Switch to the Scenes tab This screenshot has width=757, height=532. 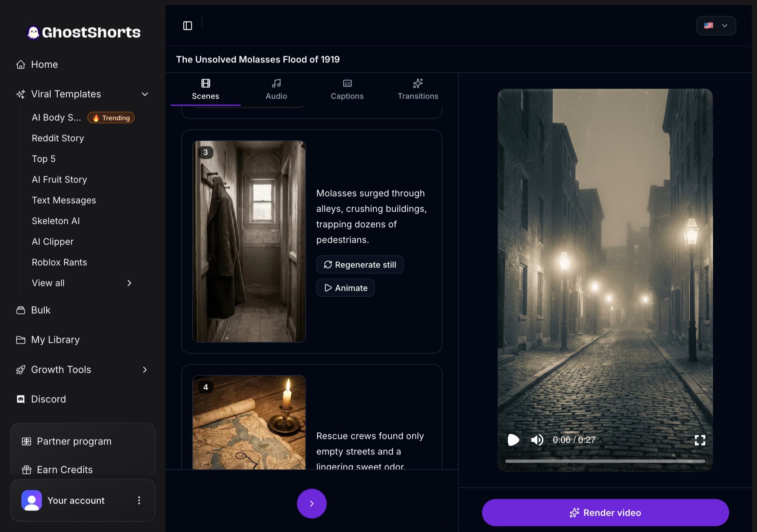tap(206, 89)
